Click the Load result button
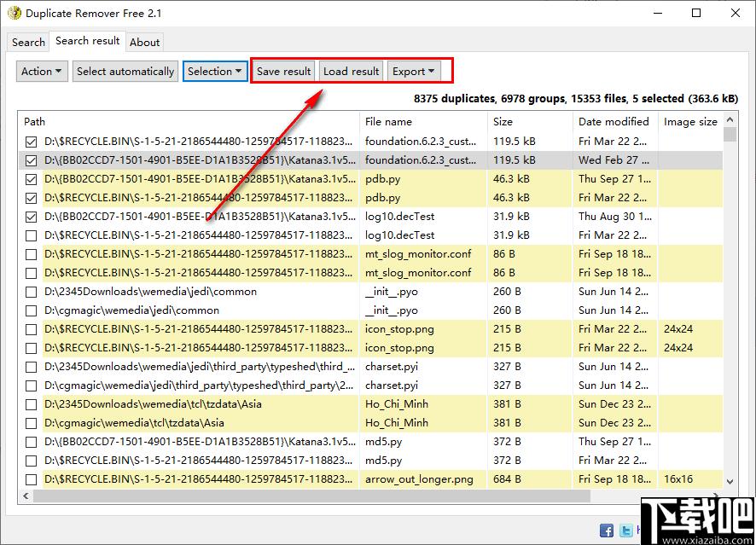Screen dimensions: 756x545 point(351,72)
